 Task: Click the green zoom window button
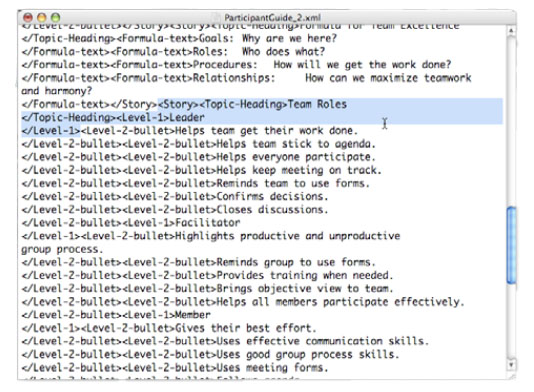point(56,17)
